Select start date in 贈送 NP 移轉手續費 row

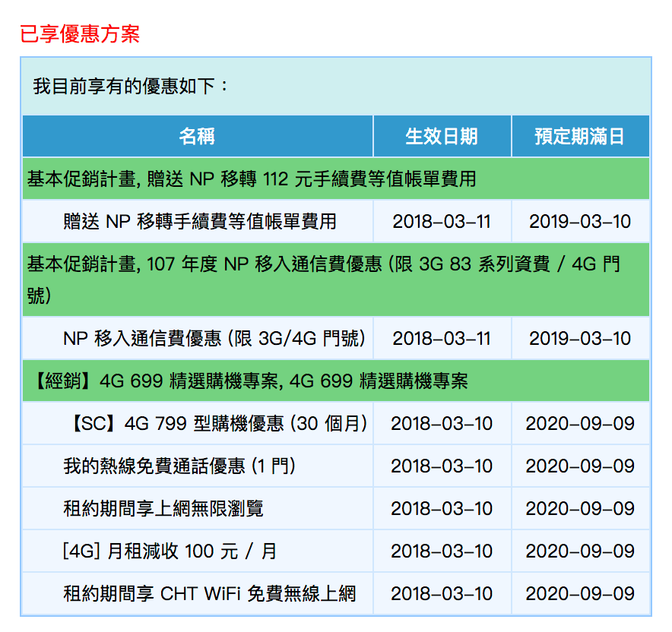coord(442,221)
